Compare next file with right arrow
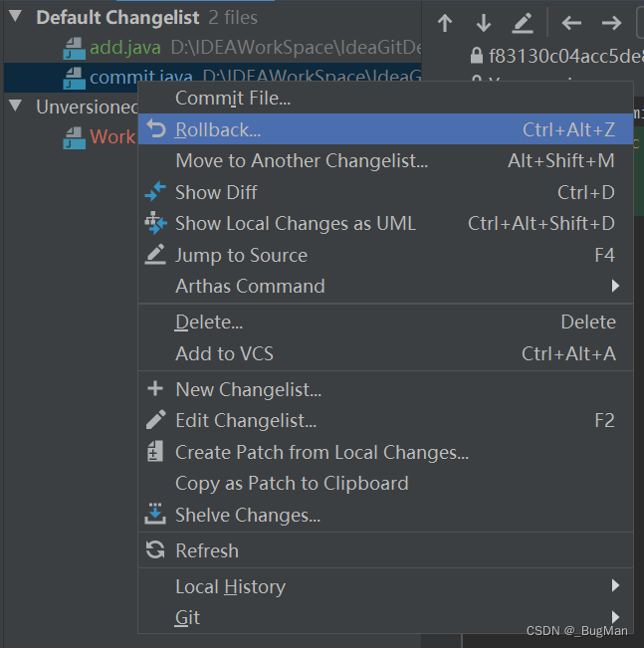Viewport: 644px width, 648px height. point(611,23)
